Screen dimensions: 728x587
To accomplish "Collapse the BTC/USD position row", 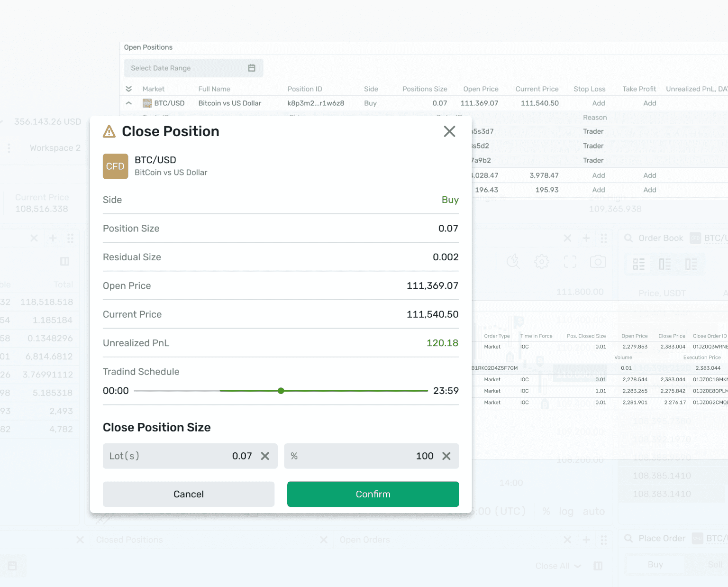I will (128, 103).
